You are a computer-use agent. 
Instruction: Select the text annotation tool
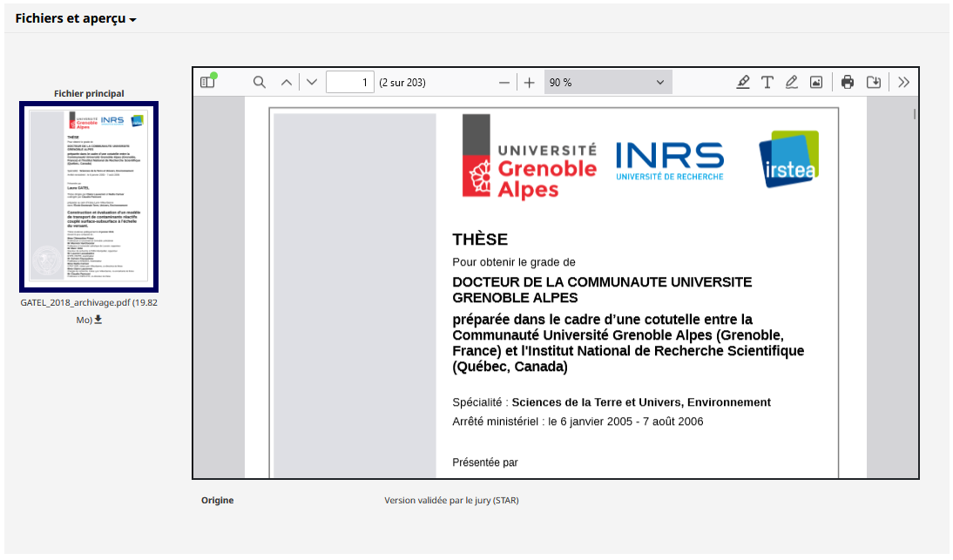(767, 82)
